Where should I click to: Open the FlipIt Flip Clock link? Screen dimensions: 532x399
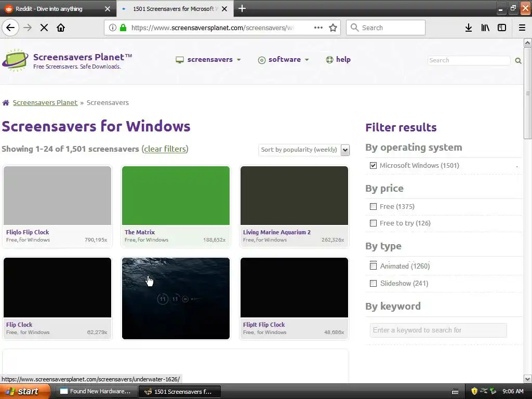coord(264,325)
